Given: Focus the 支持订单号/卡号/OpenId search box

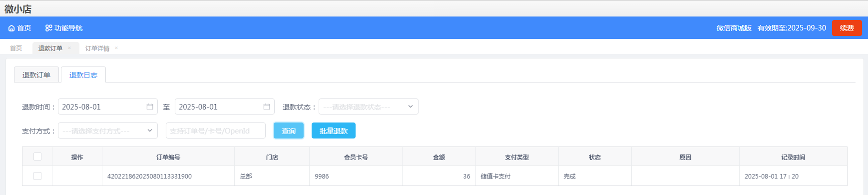Looking at the screenshot, I should (x=216, y=130).
